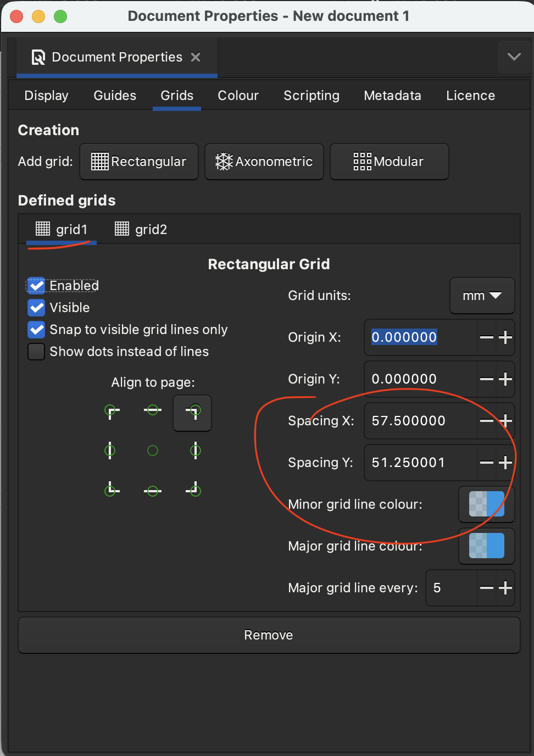Open the grid2 tab

[x=141, y=229]
